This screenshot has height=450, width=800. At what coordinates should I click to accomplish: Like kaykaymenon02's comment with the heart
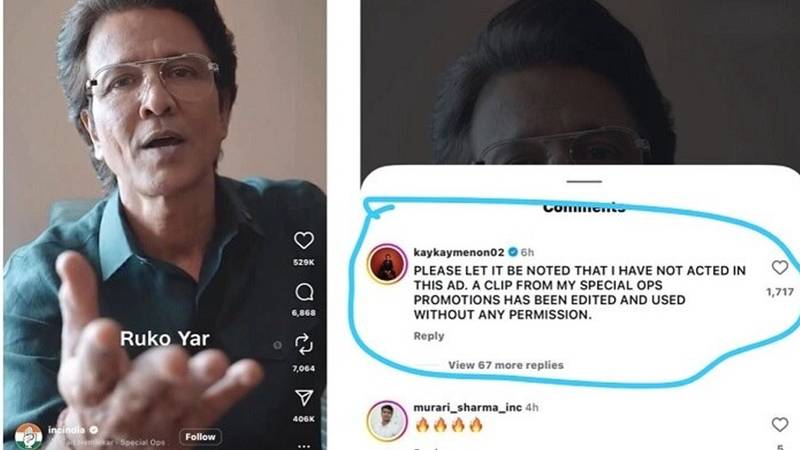point(780,267)
